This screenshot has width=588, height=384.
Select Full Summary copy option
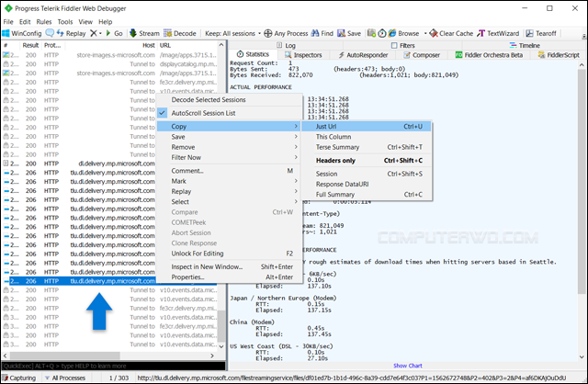tap(367, 195)
